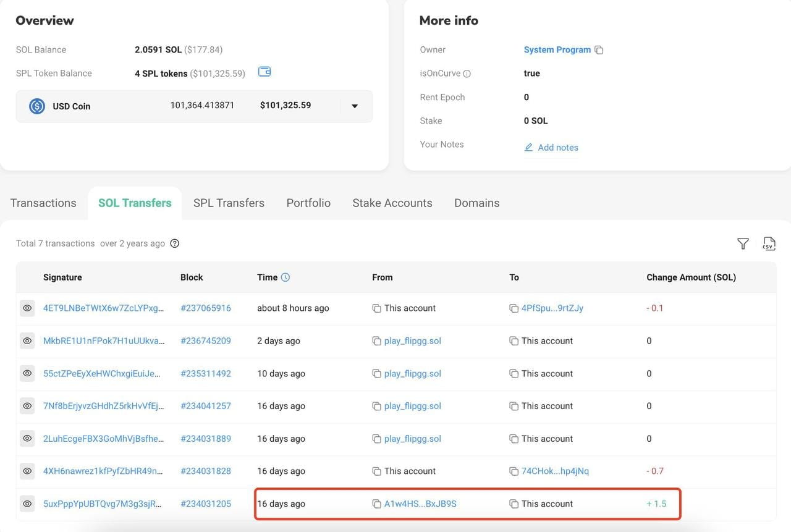
Task: Copy the System Program owner address
Action: (599, 50)
